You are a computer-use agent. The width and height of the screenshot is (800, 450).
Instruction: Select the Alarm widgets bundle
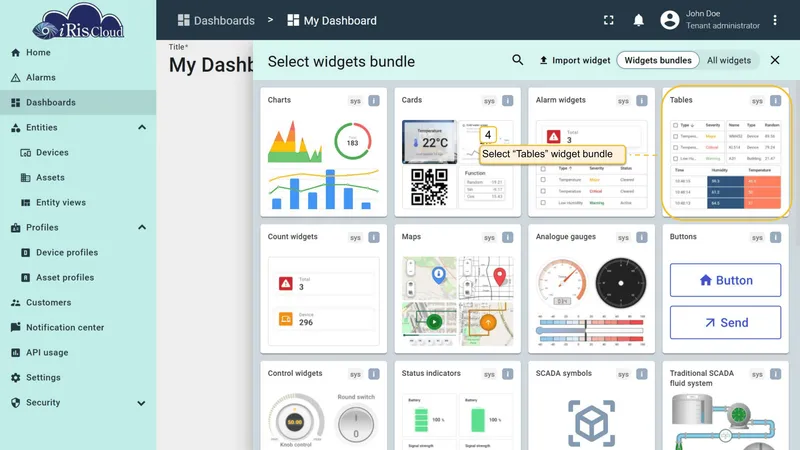[591, 152]
